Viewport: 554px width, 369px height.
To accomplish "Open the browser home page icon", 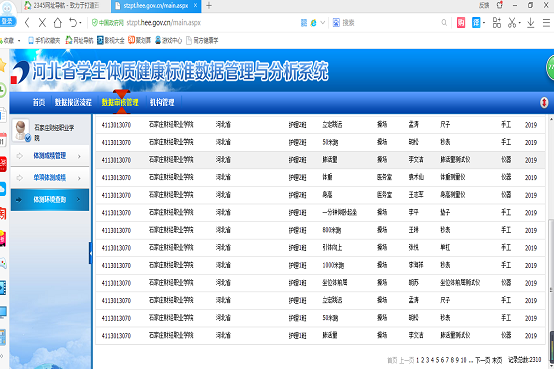I will 58,23.
